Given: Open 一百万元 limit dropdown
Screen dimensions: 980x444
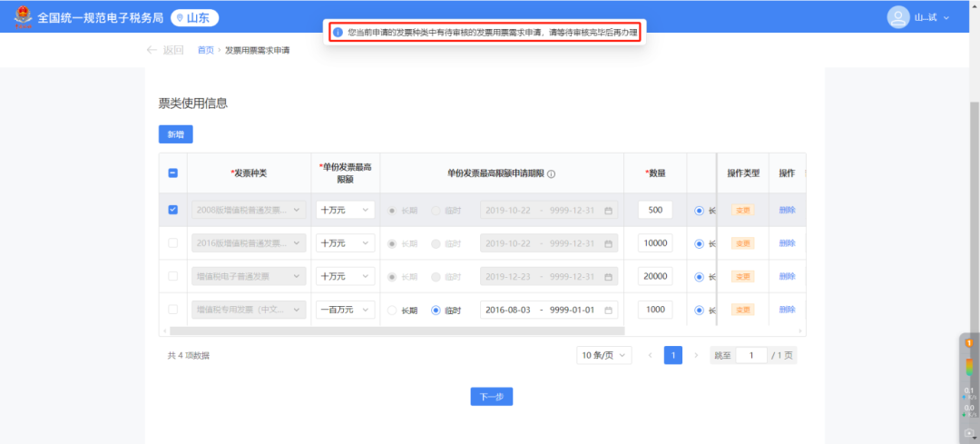Looking at the screenshot, I should (x=346, y=309).
